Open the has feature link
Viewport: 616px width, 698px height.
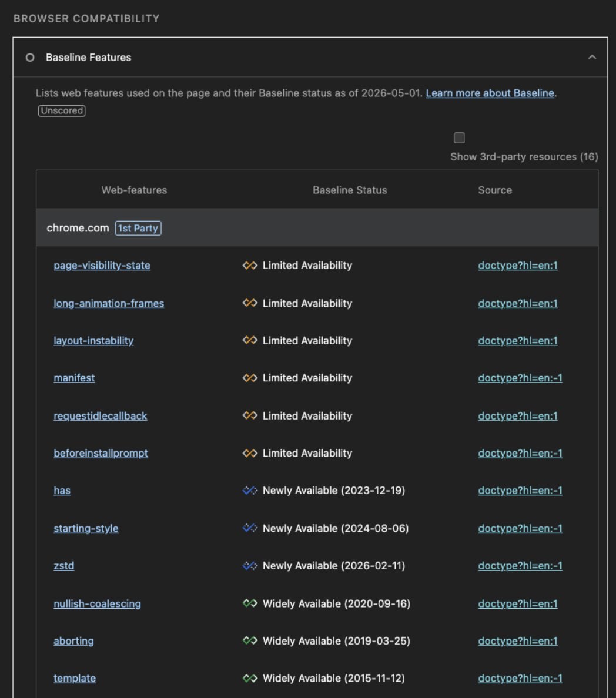(x=62, y=491)
